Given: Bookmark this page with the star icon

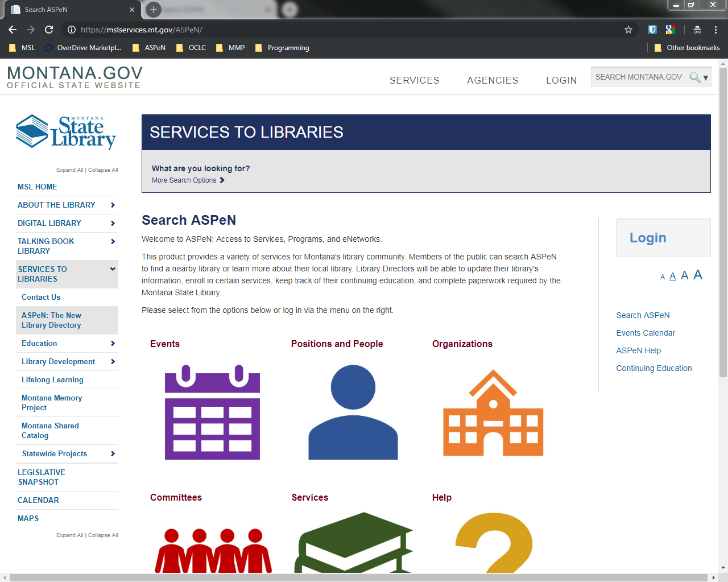Looking at the screenshot, I should [x=628, y=30].
